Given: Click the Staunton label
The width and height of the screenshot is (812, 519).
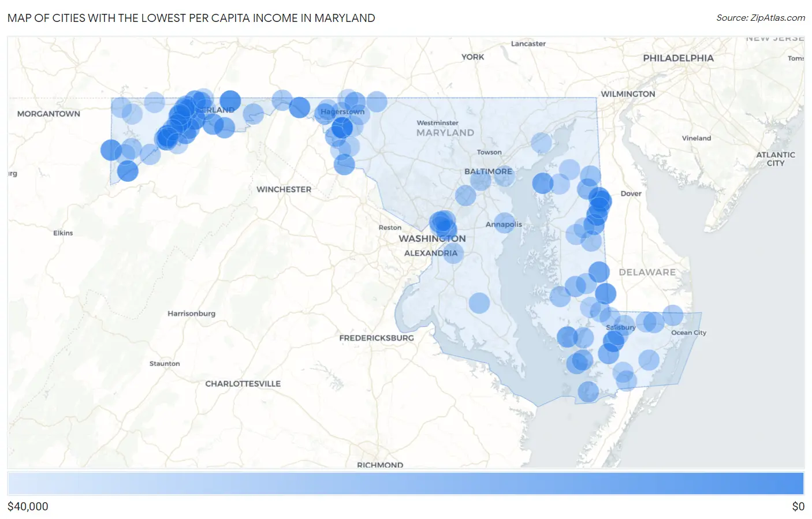Looking at the screenshot, I should click(165, 364).
